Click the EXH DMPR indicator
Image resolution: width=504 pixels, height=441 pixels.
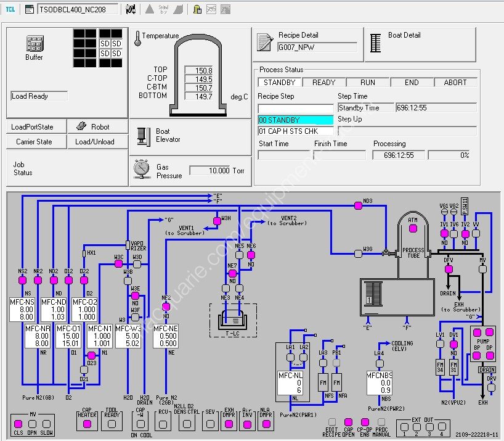pos(229,424)
